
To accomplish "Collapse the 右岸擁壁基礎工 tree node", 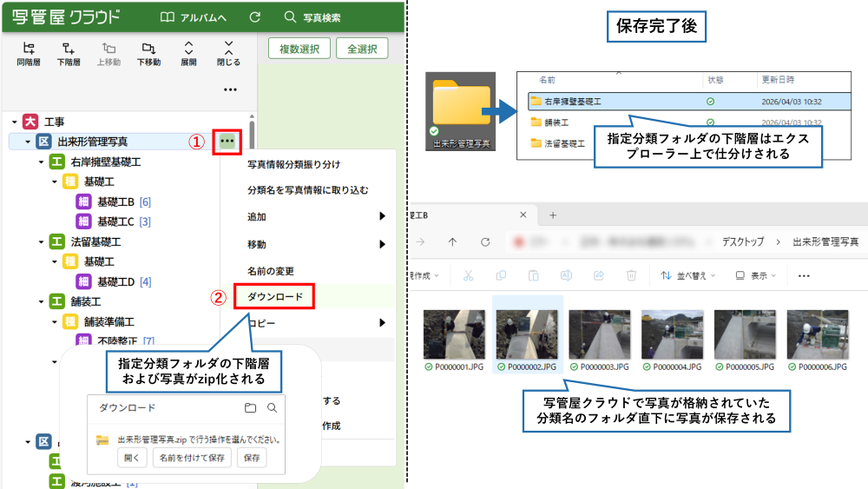I will pos(41,162).
